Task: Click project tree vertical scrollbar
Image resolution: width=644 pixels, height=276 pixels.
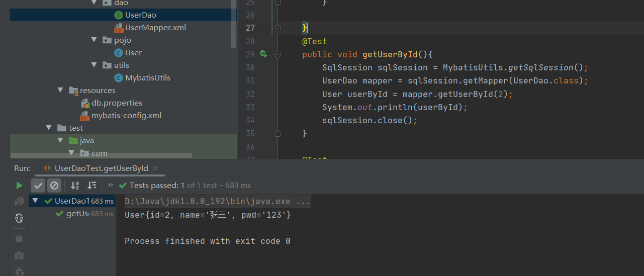Action: (234, 24)
